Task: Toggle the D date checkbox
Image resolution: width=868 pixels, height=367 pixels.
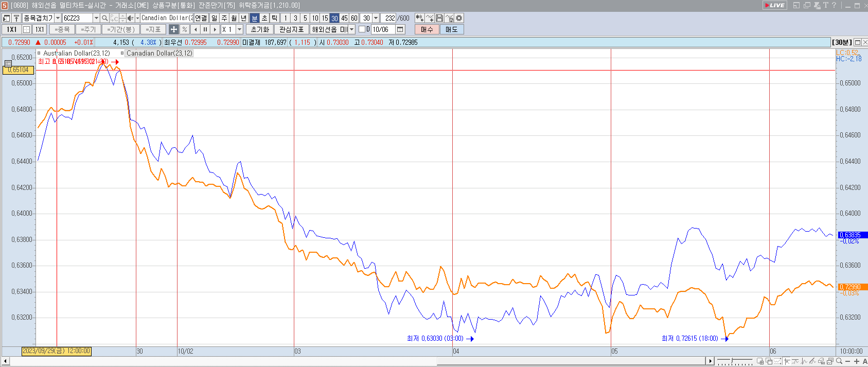Action: click(x=362, y=29)
